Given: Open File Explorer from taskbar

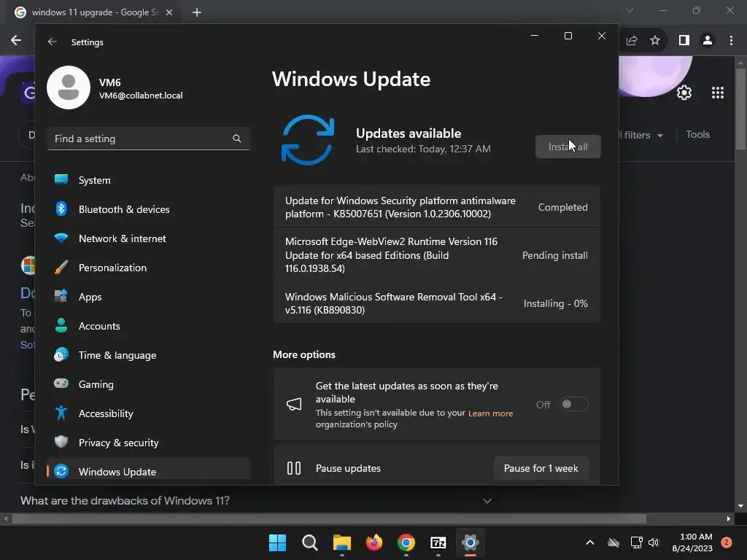Looking at the screenshot, I should (x=341, y=542).
